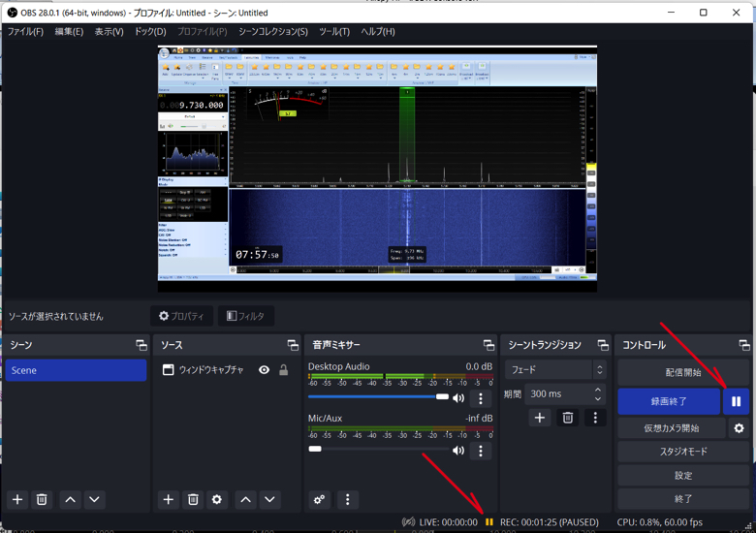This screenshot has height=533, width=756.
Task: Open the ヘルプ(H) menu
Action: 378,32
